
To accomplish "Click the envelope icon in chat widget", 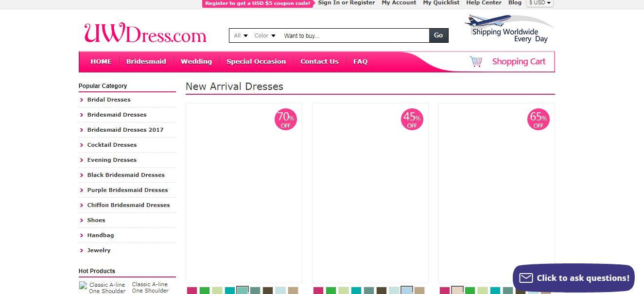I will click(526, 278).
